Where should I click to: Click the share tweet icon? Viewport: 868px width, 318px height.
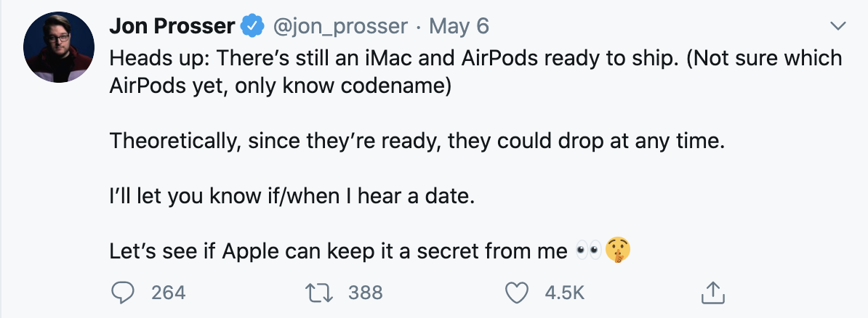coord(712,293)
